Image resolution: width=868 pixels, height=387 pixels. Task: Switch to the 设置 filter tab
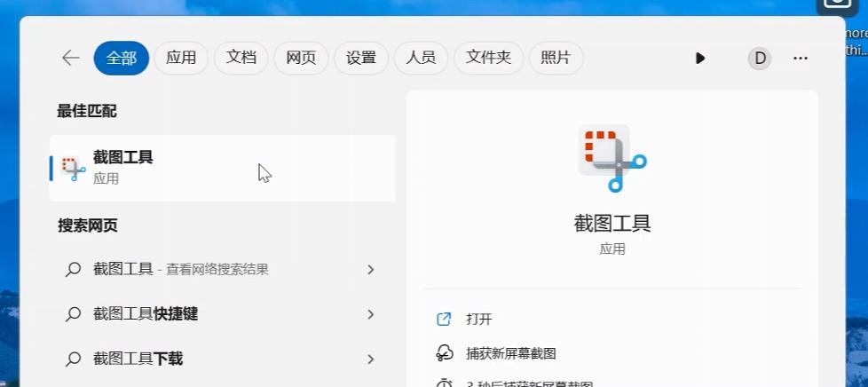361,58
